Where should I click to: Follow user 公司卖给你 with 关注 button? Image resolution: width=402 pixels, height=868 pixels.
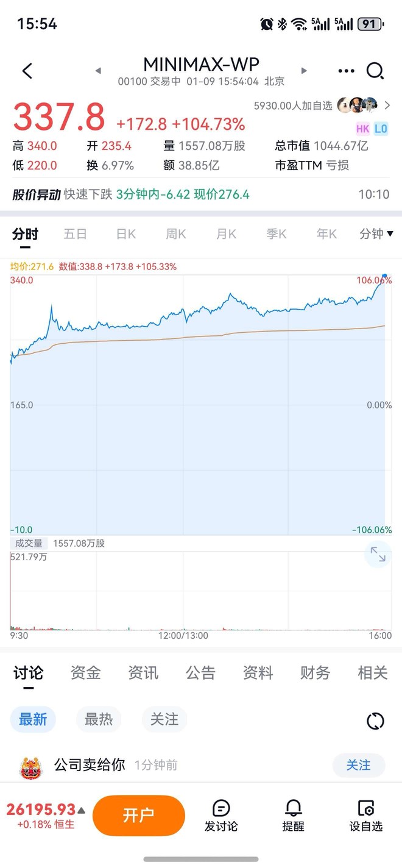point(358,765)
